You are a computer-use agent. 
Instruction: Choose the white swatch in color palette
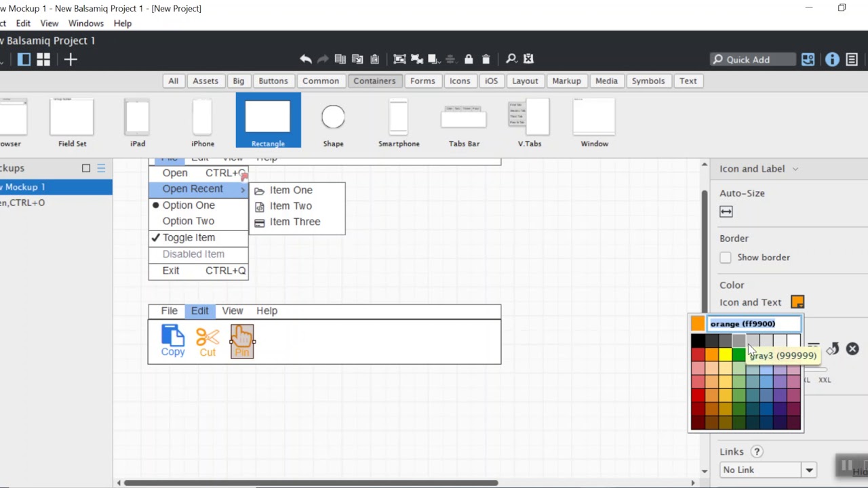(x=793, y=341)
